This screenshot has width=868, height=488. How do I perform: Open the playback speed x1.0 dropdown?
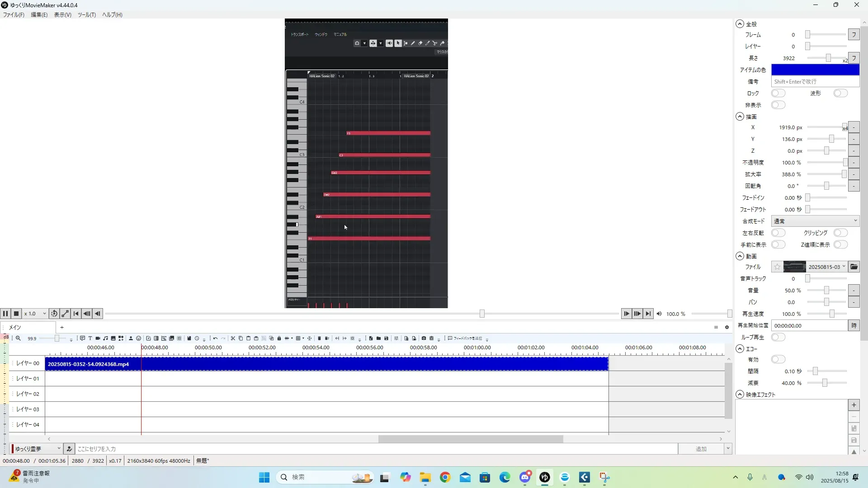point(35,314)
